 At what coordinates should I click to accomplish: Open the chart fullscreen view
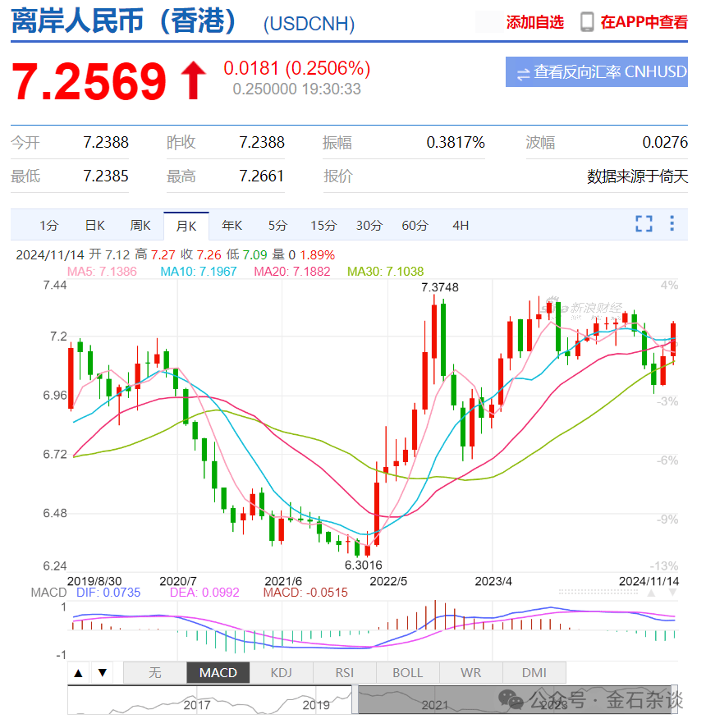tap(644, 222)
